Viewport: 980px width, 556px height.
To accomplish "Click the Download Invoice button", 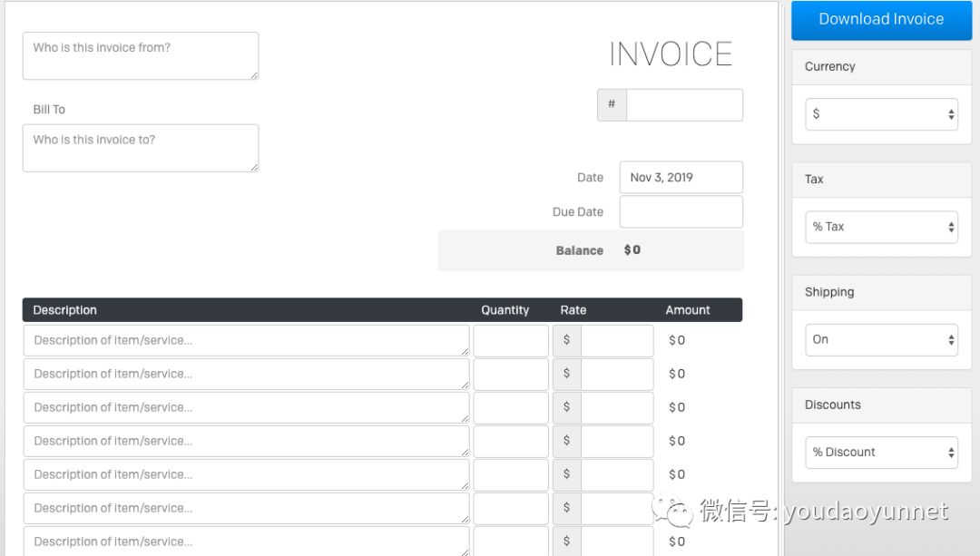I will pos(880,20).
